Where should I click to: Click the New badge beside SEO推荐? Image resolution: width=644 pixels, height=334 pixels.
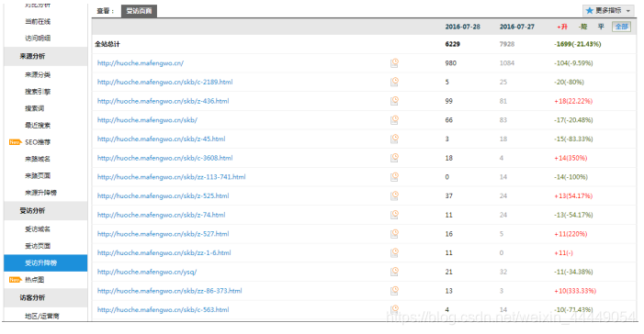tap(15, 142)
